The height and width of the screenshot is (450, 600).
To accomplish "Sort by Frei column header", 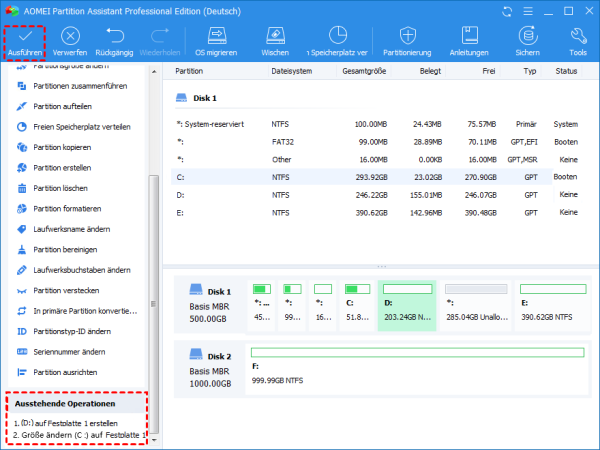I will 489,71.
